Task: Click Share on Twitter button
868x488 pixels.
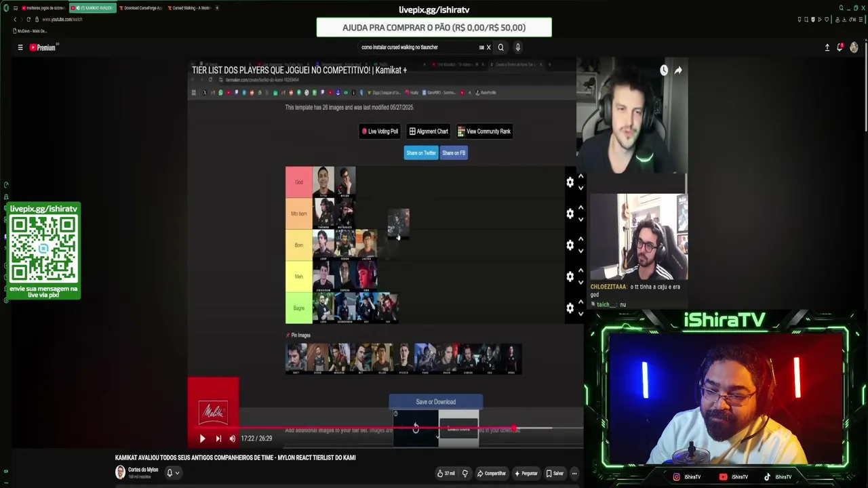Action: [x=421, y=153]
